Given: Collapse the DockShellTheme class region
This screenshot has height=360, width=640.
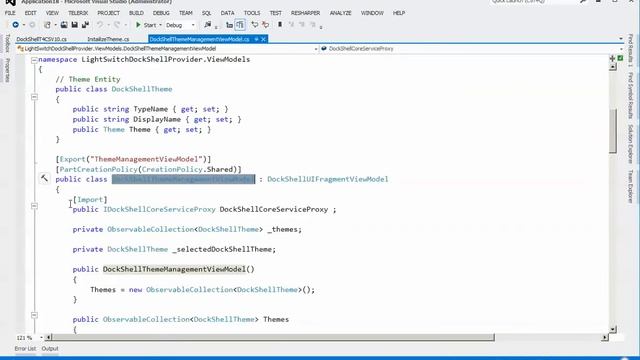Looking at the screenshot, I should 34,97.
